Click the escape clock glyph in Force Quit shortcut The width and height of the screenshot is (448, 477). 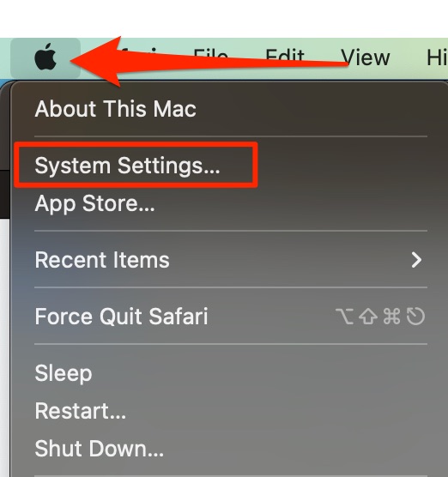click(x=415, y=317)
